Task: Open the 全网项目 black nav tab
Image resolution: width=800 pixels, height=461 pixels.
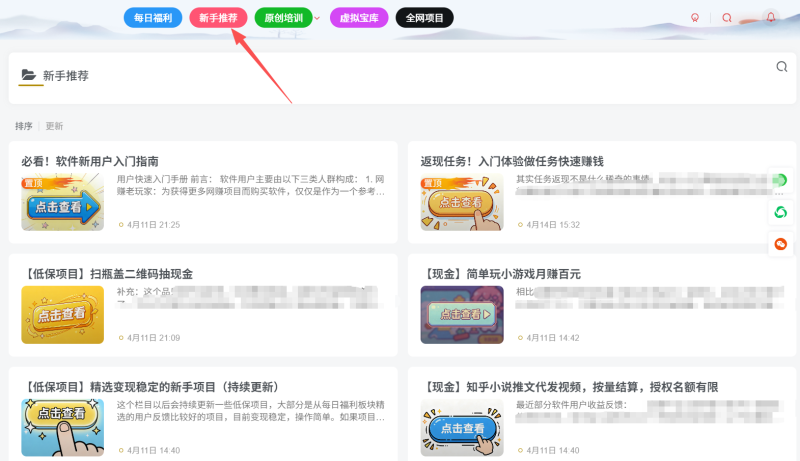Action: (x=424, y=18)
